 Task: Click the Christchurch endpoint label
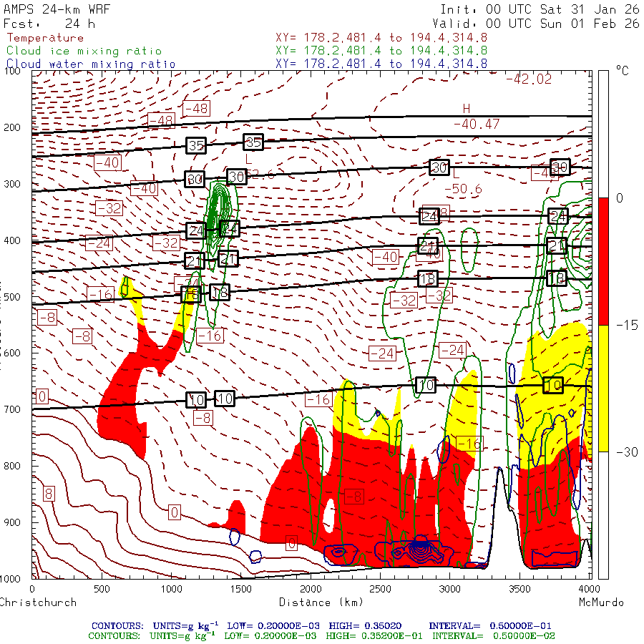point(38,602)
